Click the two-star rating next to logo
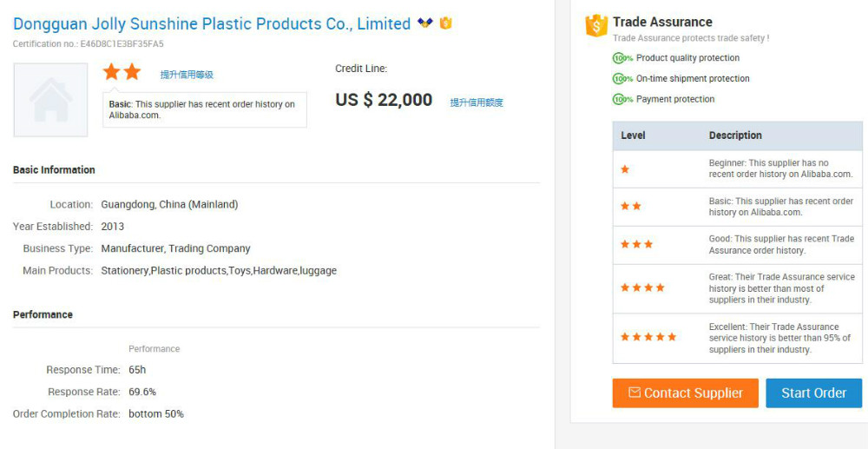The height and width of the screenshot is (449, 868). [x=122, y=72]
